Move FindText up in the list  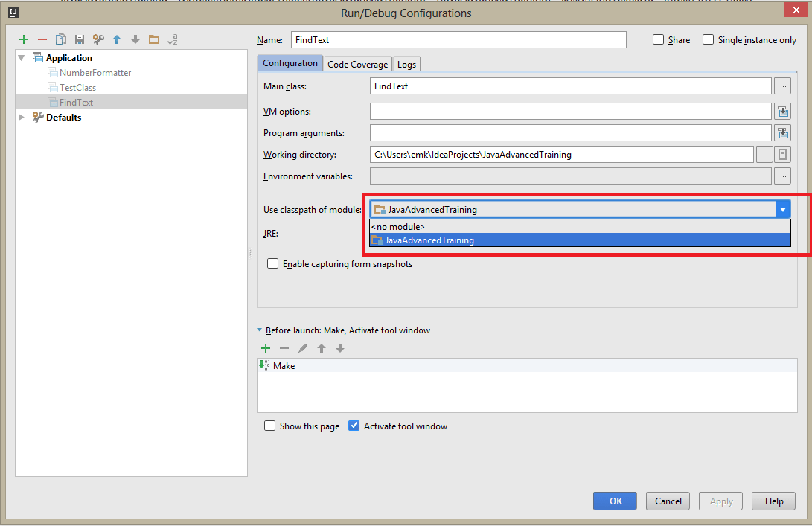click(x=116, y=39)
